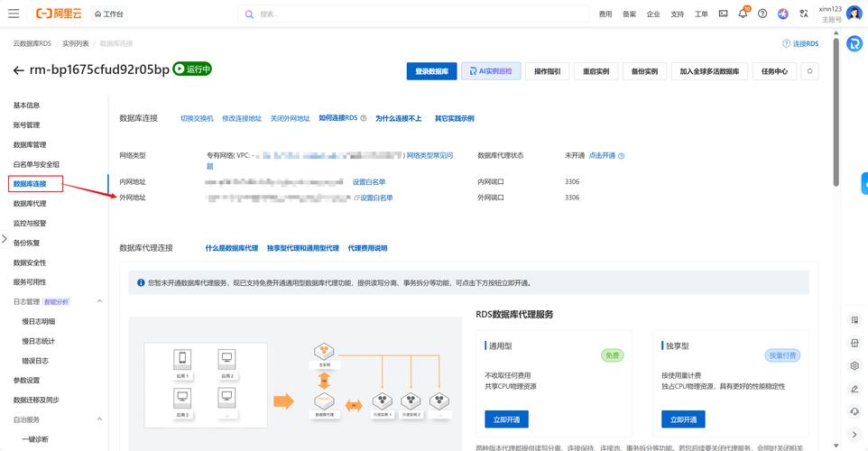Click the 为什么连接不上 link

(x=399, y=118)
